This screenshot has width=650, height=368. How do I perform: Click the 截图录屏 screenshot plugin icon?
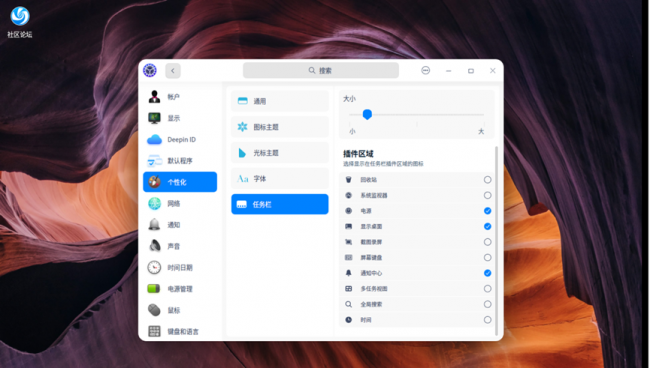[349, 242]
